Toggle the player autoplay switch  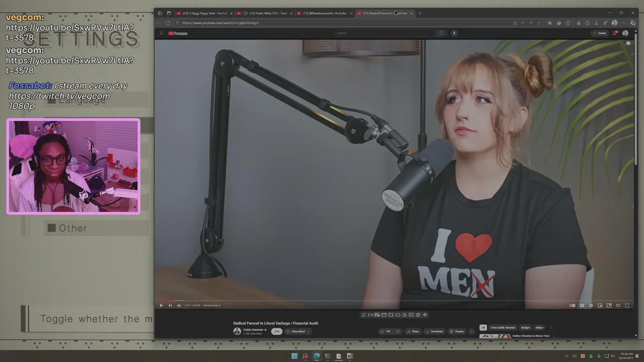[572, 305]
